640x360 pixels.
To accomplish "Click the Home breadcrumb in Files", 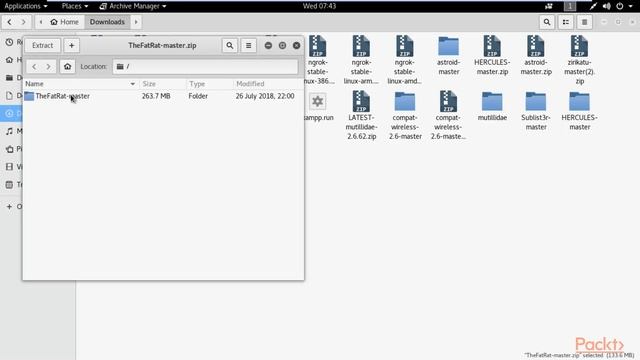I will [64, 22].
